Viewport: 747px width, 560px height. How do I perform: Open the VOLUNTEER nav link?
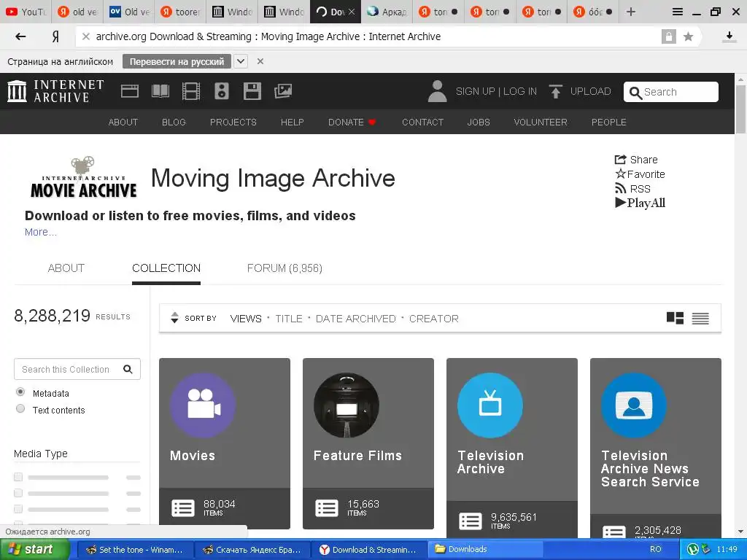[x=541, y=122]
